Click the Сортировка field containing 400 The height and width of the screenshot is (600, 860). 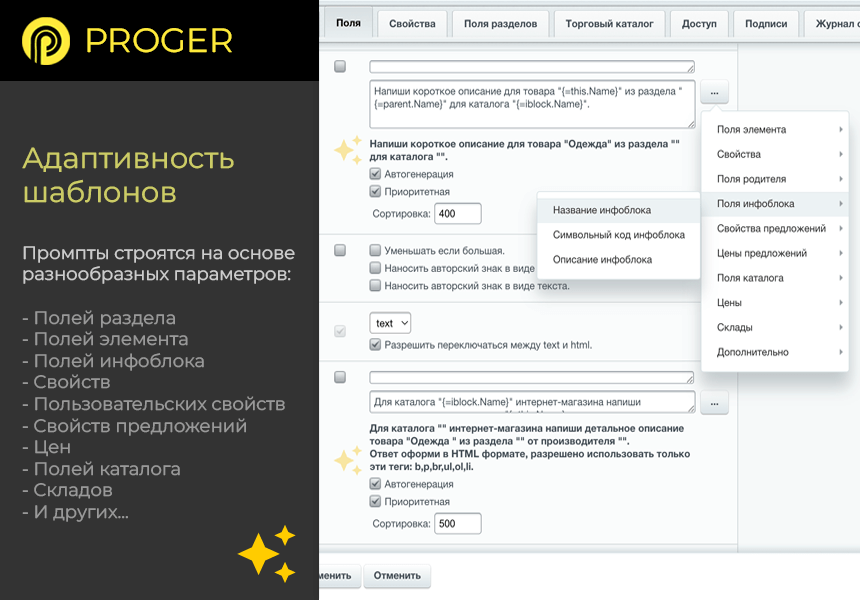coord(458,212)
